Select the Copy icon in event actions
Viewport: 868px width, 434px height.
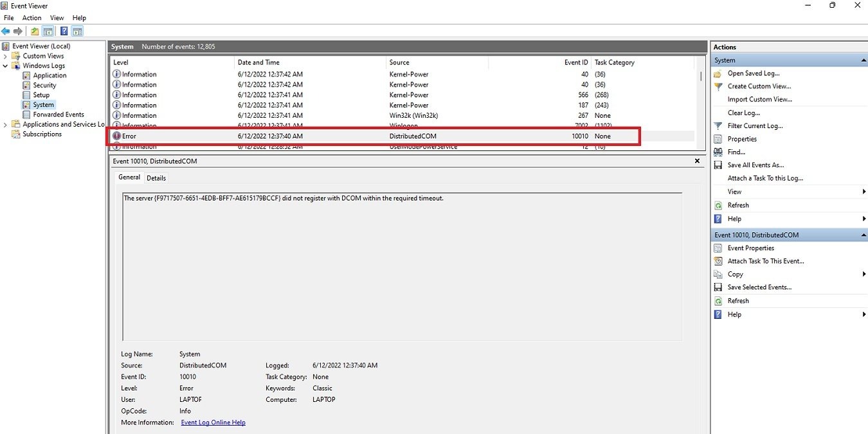tap(718, 274)
